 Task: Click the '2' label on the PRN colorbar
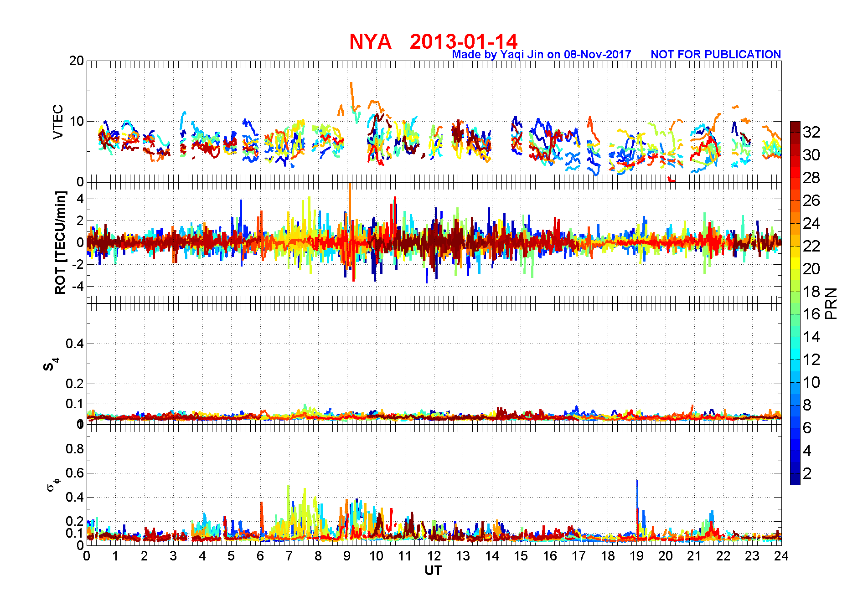[x=807, y=473]
